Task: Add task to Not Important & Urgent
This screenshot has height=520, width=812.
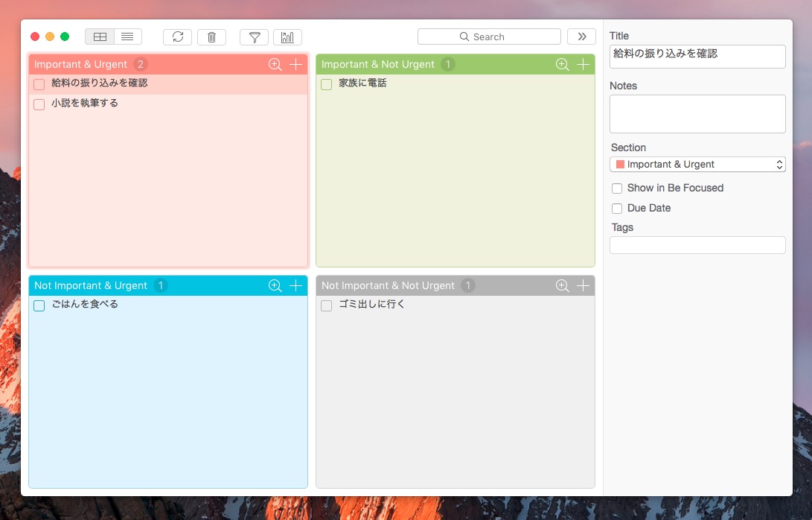Action: pyautogui.click(x=295, y=285)
